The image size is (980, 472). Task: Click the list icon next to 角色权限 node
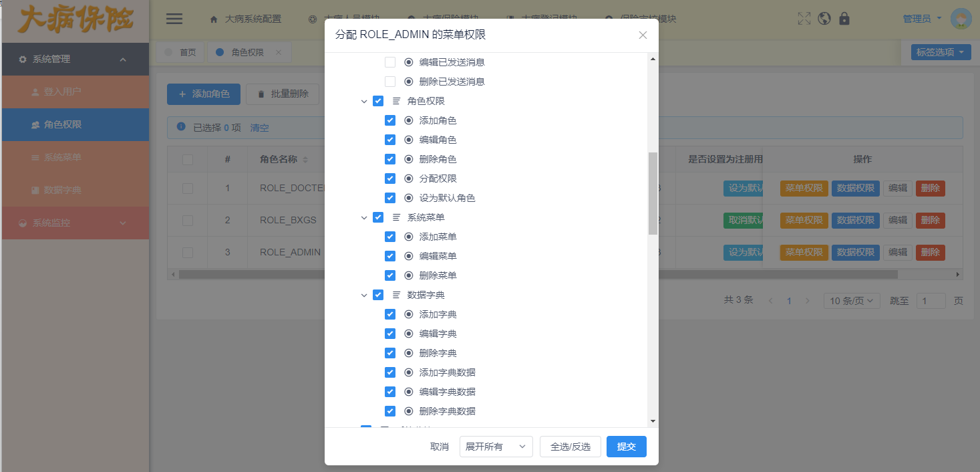coord(397,101)
